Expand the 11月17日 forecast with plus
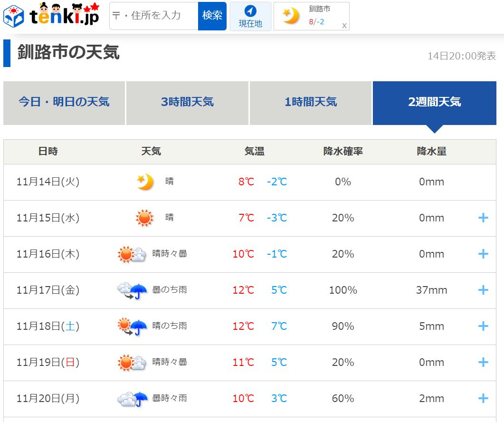504x422 pixels. click(483, 290)
